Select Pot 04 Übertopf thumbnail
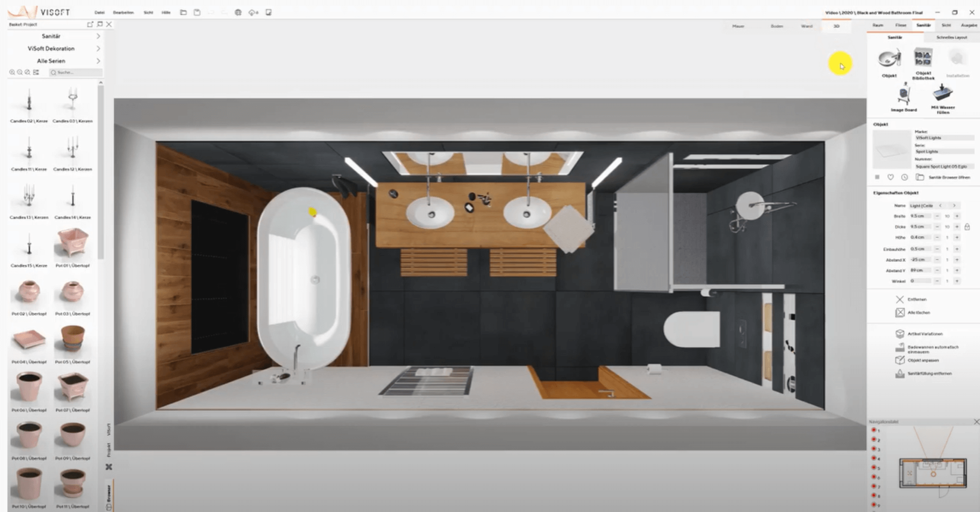The image size is (980, 512). point(29,344)
